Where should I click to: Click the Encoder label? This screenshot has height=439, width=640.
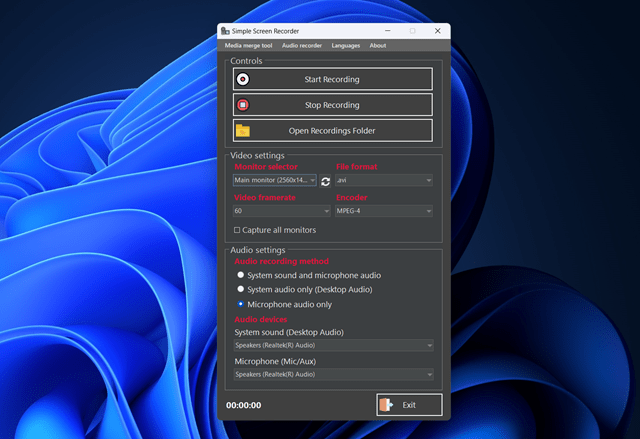point(351,197)
